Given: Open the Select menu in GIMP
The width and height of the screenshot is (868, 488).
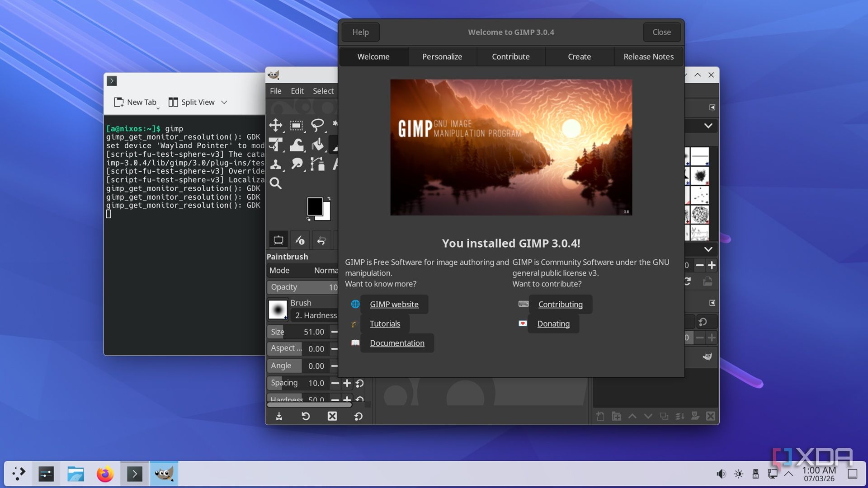Looking at the screenshot, I should pyautogui.click(x=323, y=91).
